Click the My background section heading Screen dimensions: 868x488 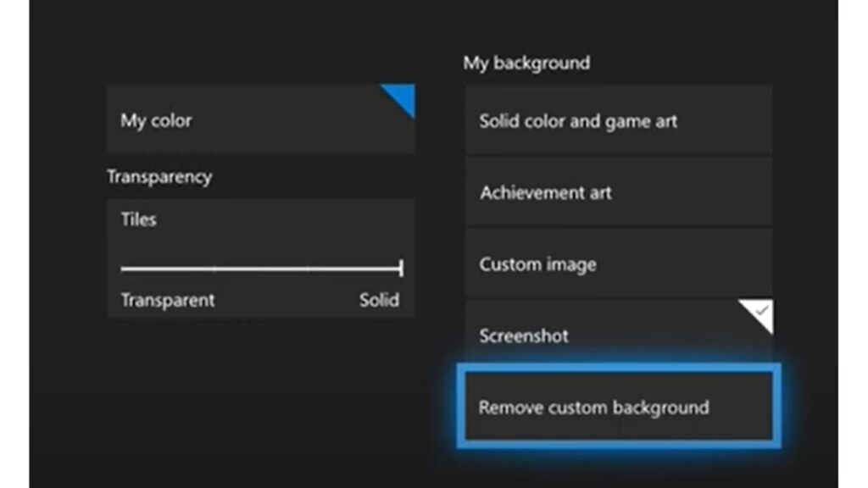(526, 63)
